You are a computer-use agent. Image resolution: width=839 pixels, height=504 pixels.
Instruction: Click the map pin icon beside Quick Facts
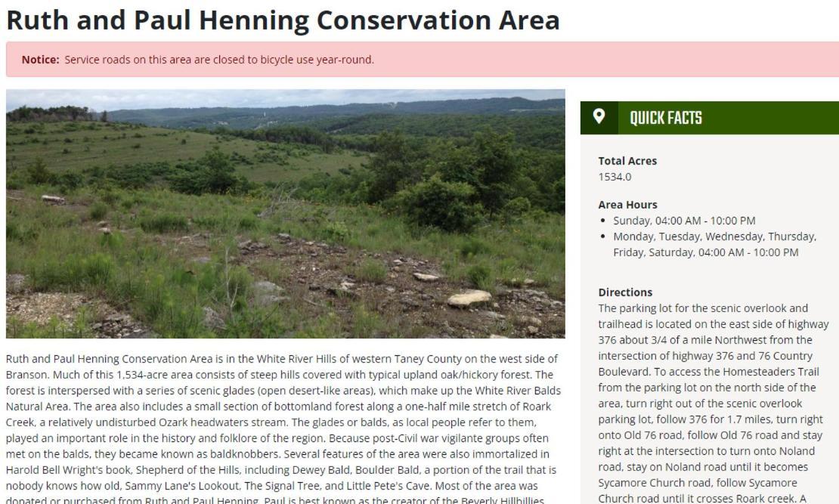(599, 116)
